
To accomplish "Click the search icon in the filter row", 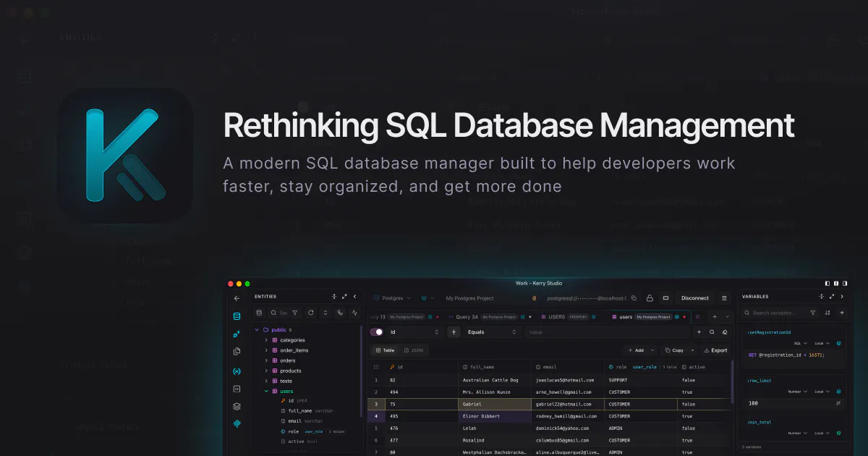I will click(712, 332).
